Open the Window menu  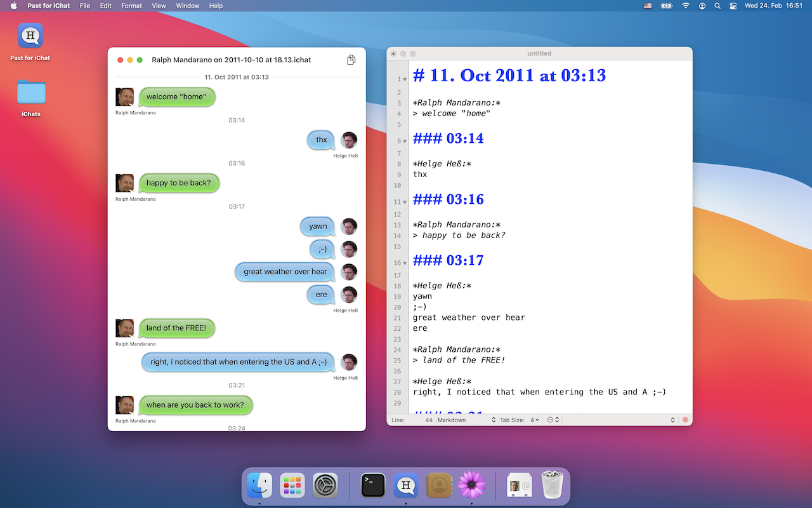tap(187, 6)
